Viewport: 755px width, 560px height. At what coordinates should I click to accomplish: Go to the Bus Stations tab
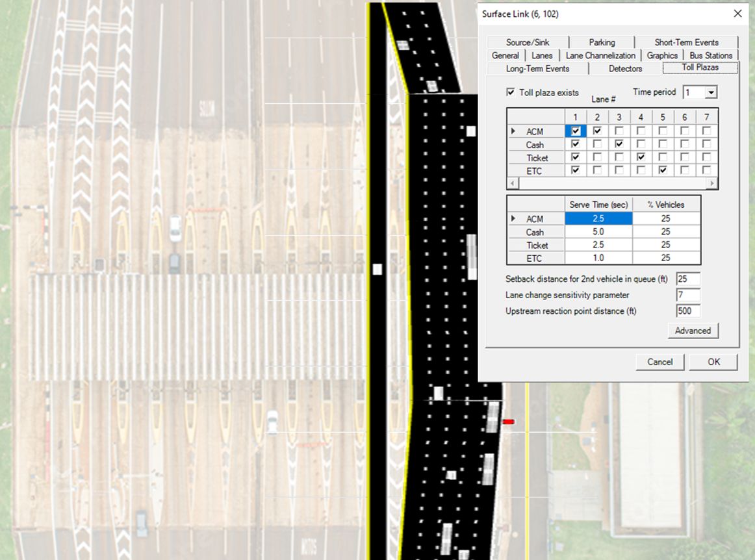[x=710, y=55]
